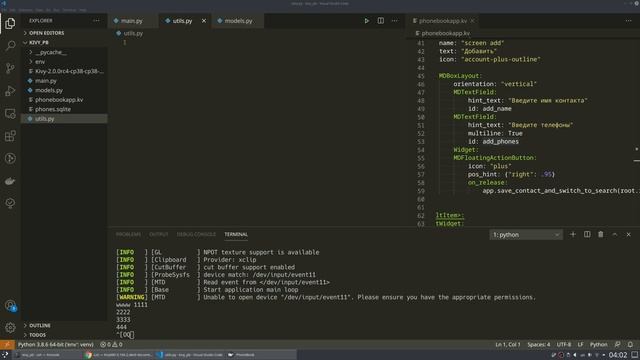Viewport: 640px width, 360px height.
Task: Click Ln 1, Col 1 in status bar
Action: click(x=507, y=344)
